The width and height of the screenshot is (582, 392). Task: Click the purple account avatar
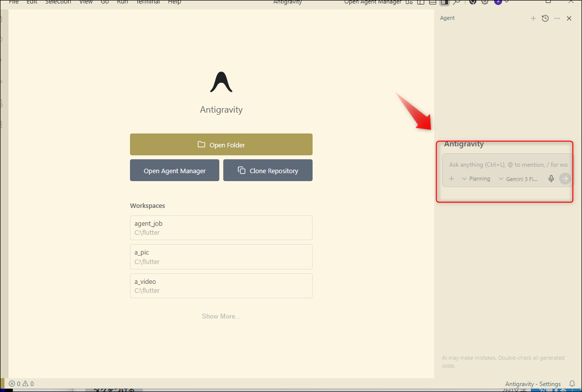coord(498,2)
